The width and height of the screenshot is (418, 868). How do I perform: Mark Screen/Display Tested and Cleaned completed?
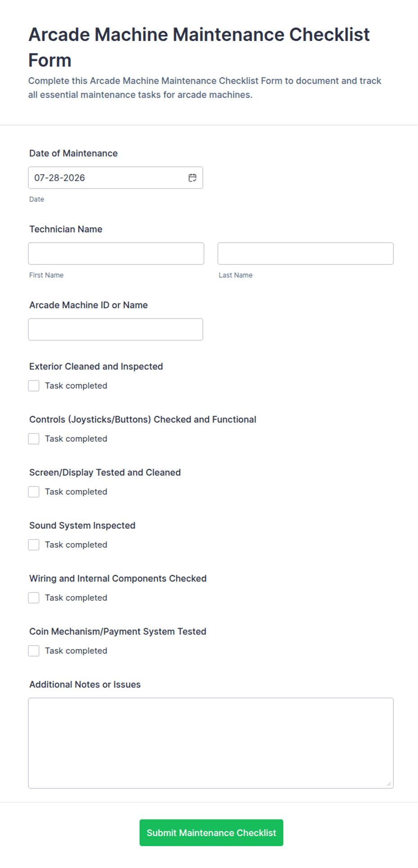34,492
